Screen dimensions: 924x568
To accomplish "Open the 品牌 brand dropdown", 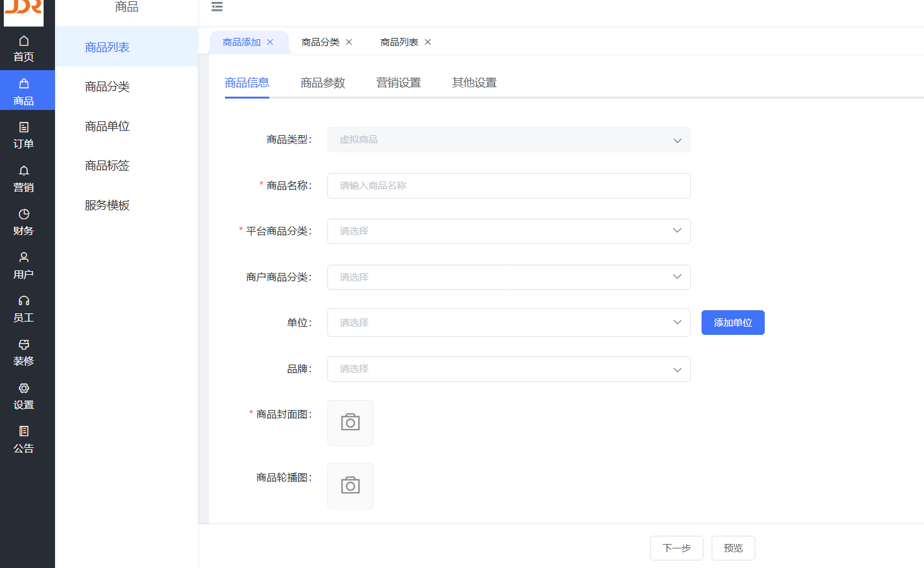I will click(x=509, y=369).
